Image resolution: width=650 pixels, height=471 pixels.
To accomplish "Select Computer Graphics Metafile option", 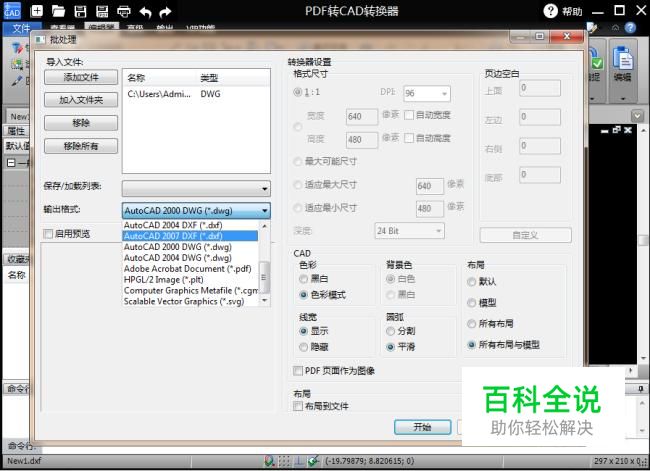I will coord(190,291).
